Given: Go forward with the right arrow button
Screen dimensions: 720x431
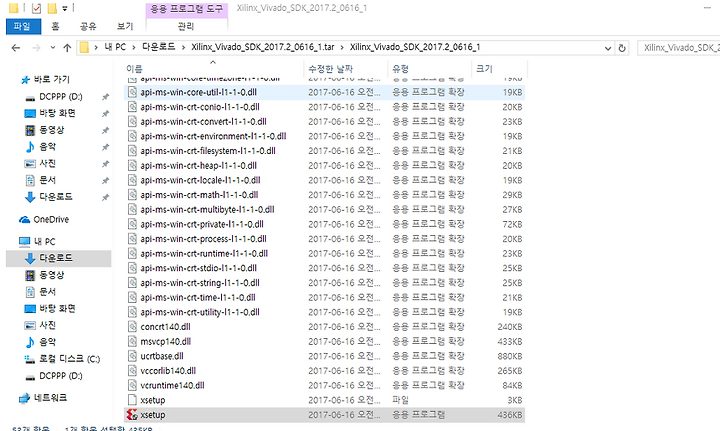Looking at the screenshot, I should [36, 48].
